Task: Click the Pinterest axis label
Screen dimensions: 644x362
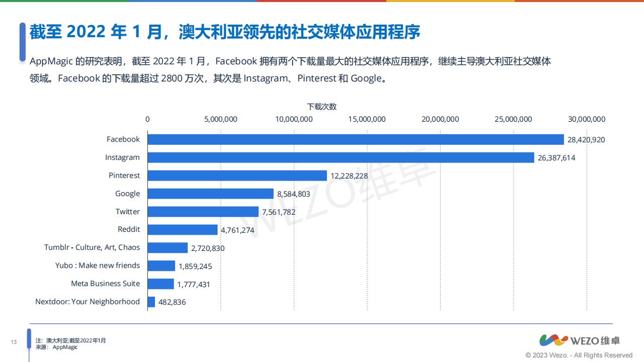Action: tap(124, 175)
